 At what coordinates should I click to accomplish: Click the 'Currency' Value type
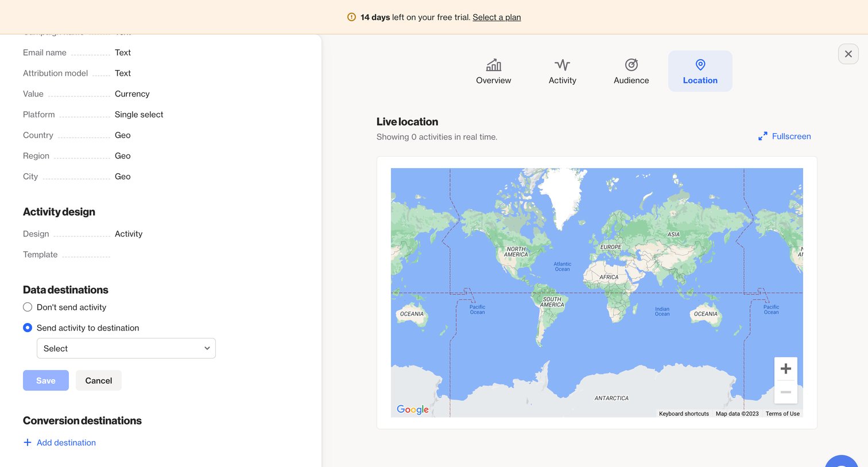pyautogui.click(x=132, y=94)
